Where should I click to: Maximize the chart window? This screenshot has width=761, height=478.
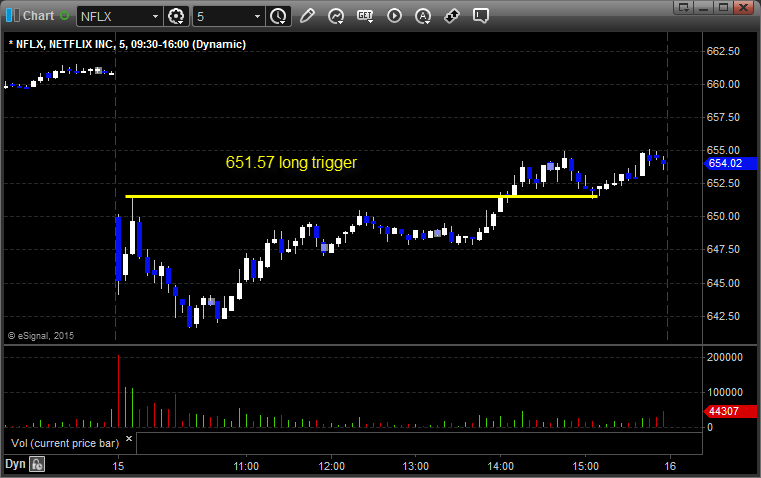(723, 7)
